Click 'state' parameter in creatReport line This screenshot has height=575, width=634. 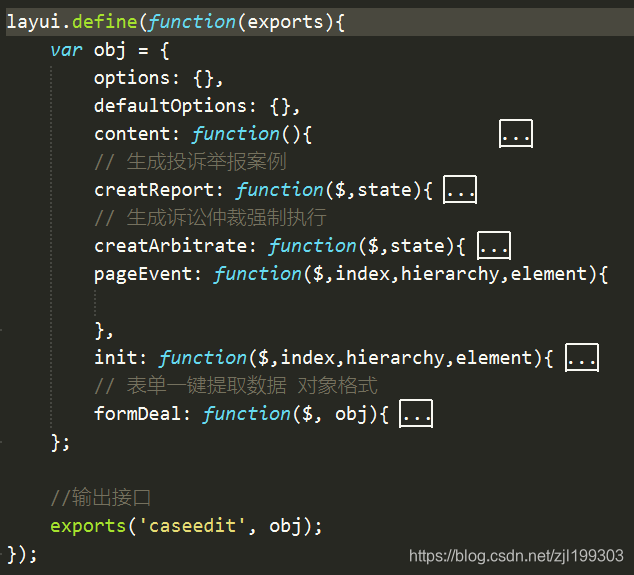385,190
